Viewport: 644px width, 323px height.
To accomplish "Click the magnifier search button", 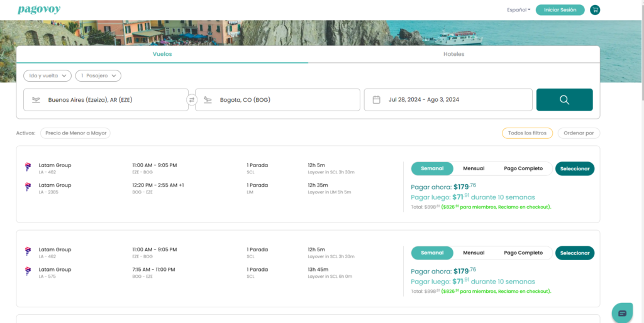I will click(564, 100).
